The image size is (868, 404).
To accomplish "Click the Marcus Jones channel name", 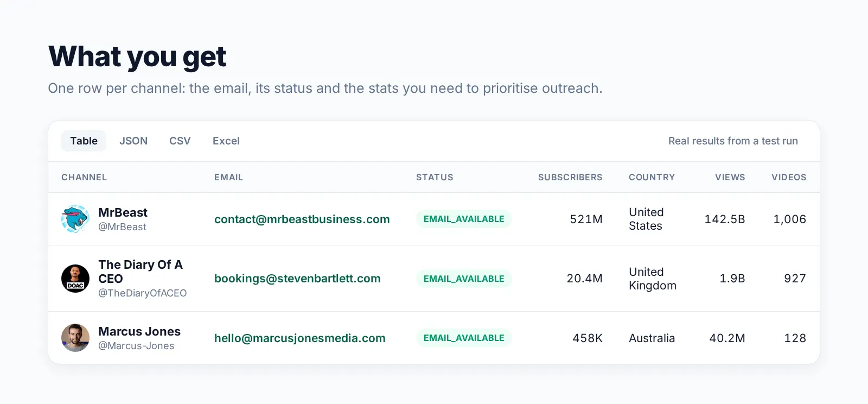I will coord(139,331).
